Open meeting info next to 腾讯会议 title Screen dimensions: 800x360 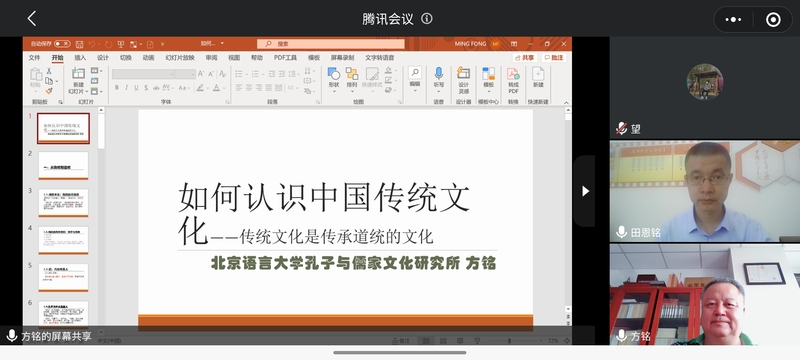point(427,19)
